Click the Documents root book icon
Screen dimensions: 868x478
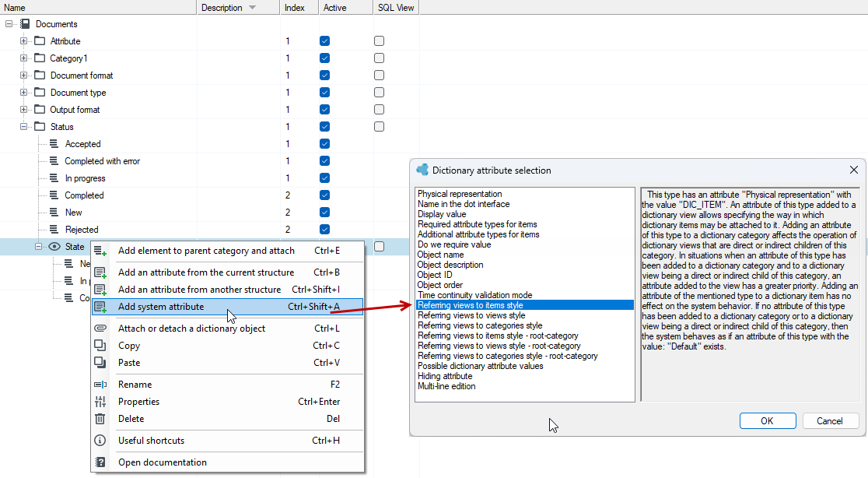(x=25, y=24)
